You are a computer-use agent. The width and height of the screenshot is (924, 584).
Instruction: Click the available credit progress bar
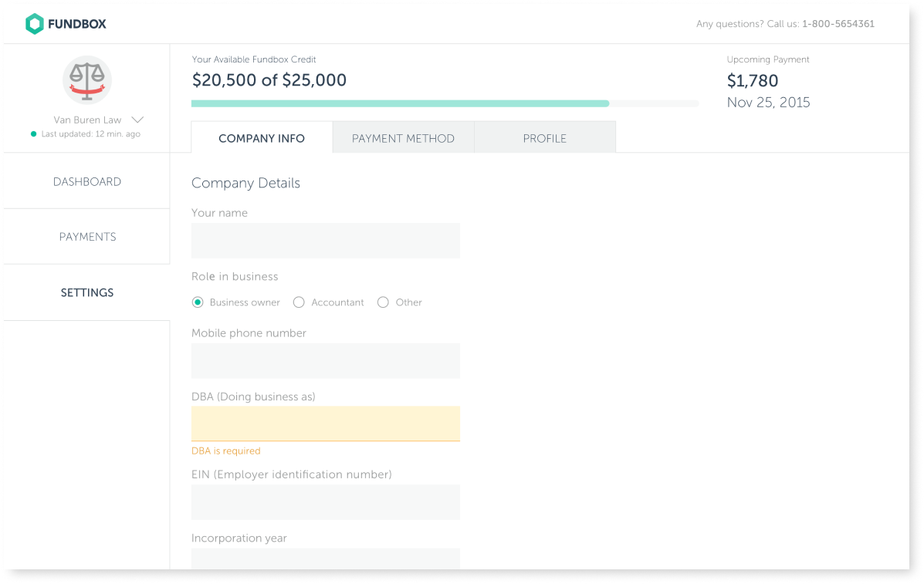(x=445, y=103)
